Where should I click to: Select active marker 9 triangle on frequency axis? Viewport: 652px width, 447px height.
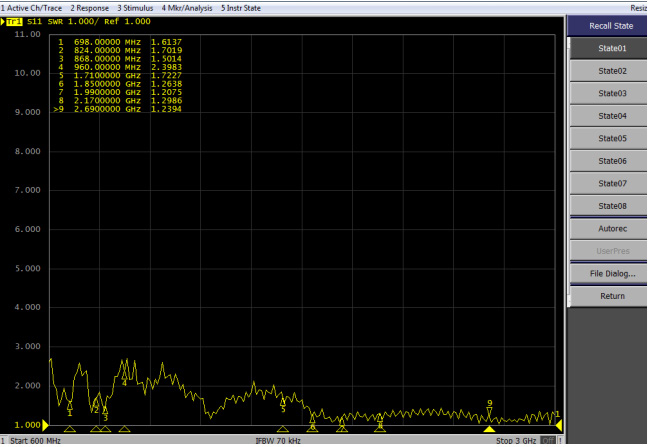click(x=489, y=429)
